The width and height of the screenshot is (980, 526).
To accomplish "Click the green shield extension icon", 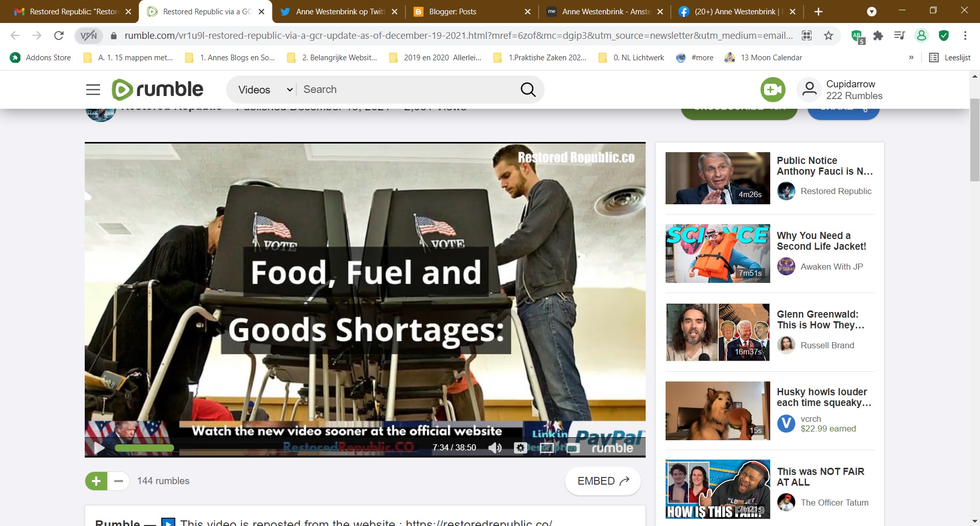I will pyautogui.click(x=944, y=35).
